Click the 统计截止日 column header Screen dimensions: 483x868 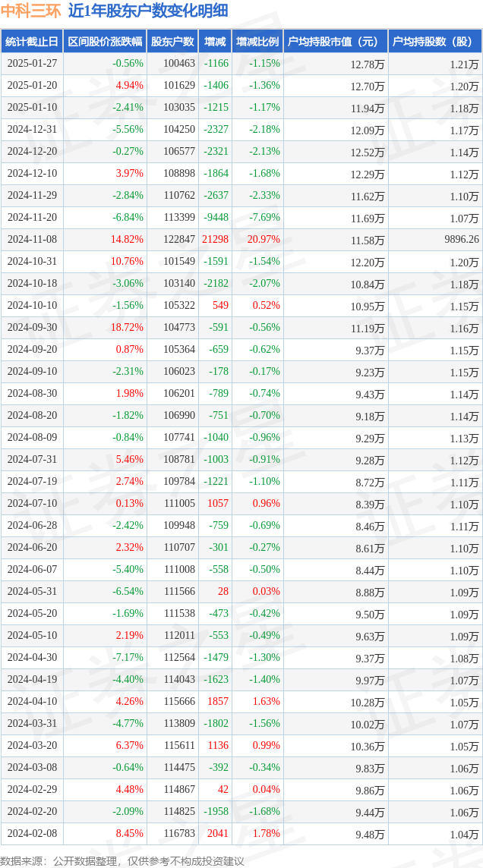click(32, 42)
